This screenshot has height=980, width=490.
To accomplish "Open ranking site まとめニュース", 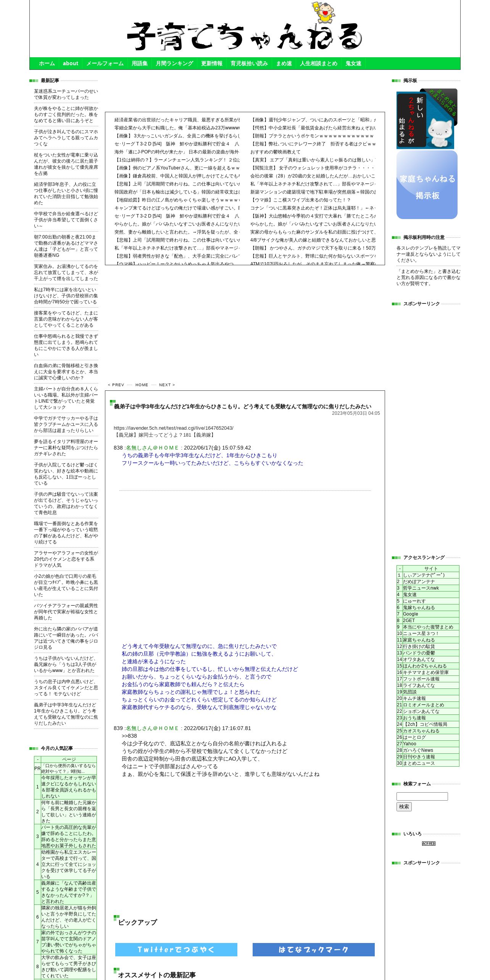I will [419, 763].
